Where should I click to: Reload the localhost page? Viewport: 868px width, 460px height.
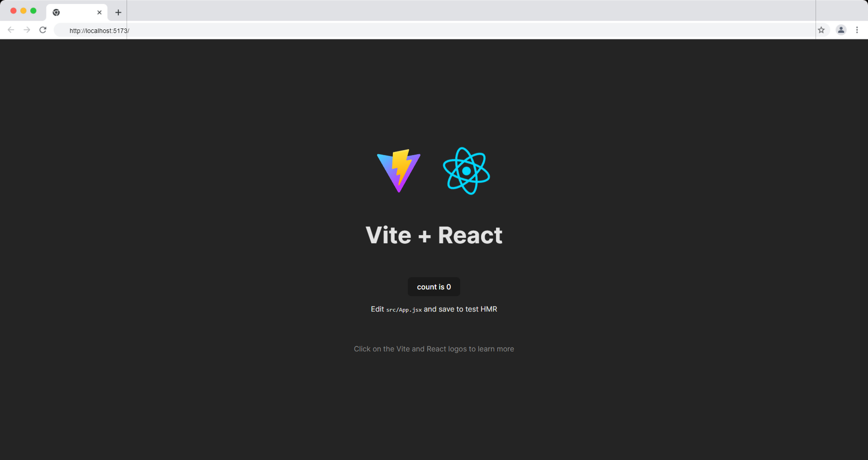tap(43, 30)
